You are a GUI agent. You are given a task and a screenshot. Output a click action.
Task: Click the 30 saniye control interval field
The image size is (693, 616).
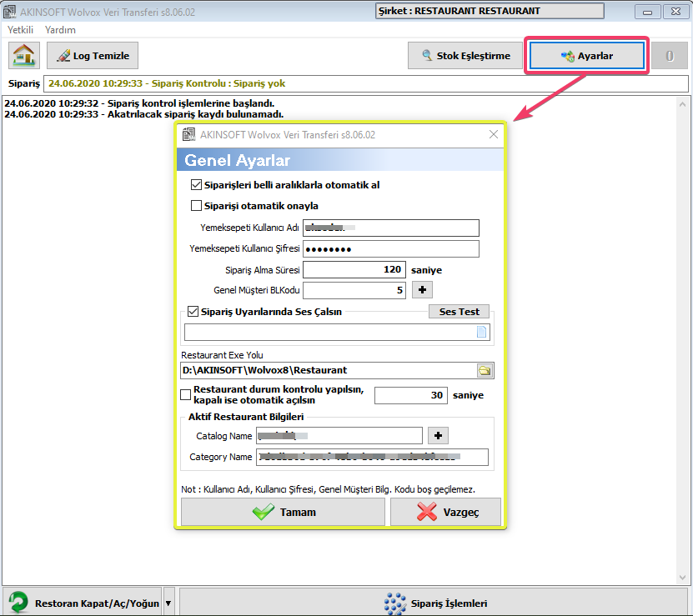point(410,395)
